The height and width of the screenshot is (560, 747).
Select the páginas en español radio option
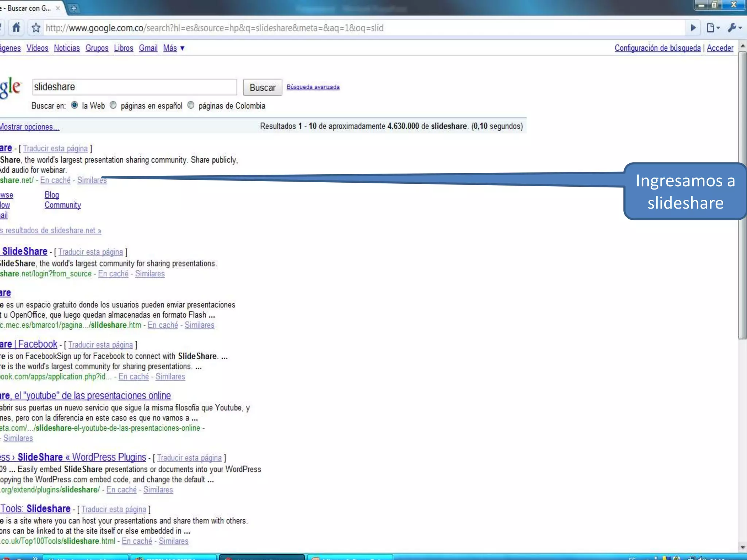[x=113, y=105]
